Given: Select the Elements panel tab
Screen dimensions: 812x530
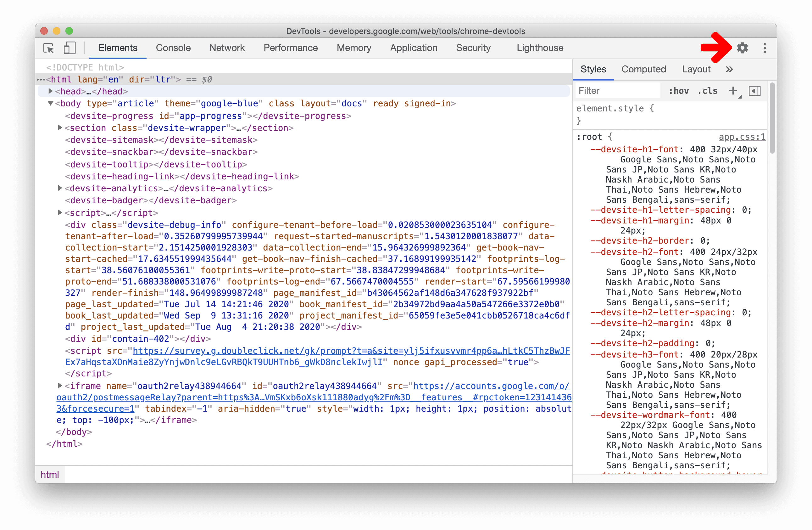Looking at the screenshot, I should click(119, 48).
